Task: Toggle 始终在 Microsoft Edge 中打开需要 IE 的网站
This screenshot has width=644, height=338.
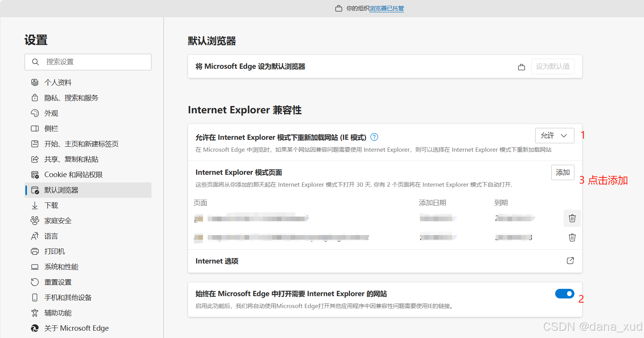Action: pyautogui.click(x=564, y=293)
